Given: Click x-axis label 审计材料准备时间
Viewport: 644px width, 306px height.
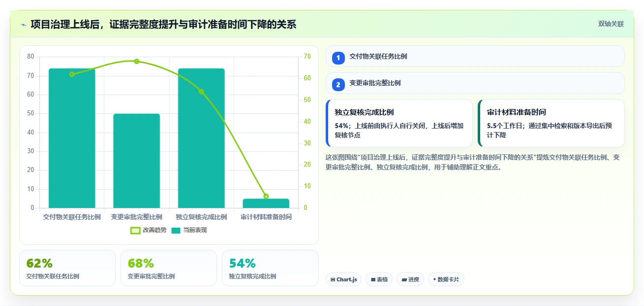Looking at the screenshot, I should pyautogui.click(x=266, y=217).
